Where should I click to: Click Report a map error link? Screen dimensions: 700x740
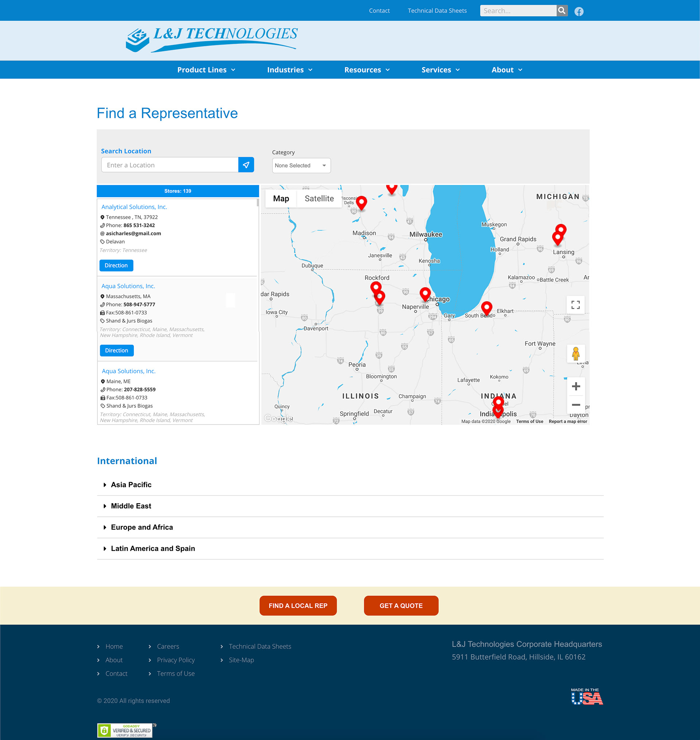[568, 421]
